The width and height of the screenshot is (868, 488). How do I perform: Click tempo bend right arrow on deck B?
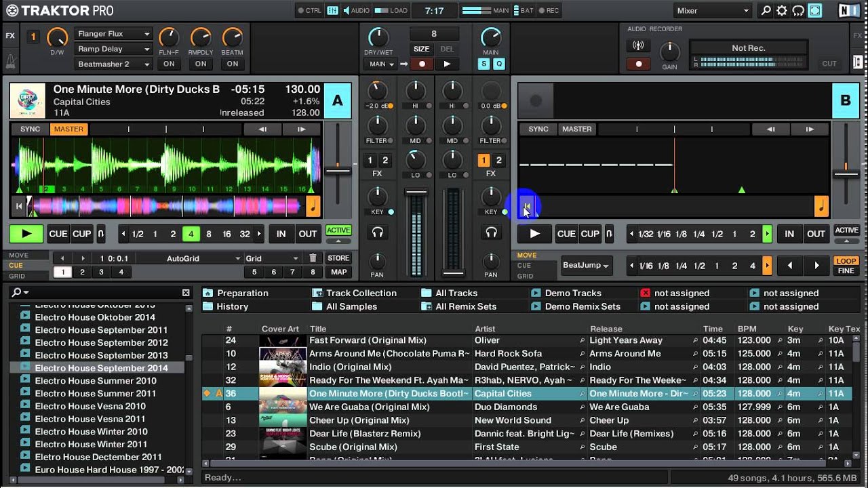point(810,129)
